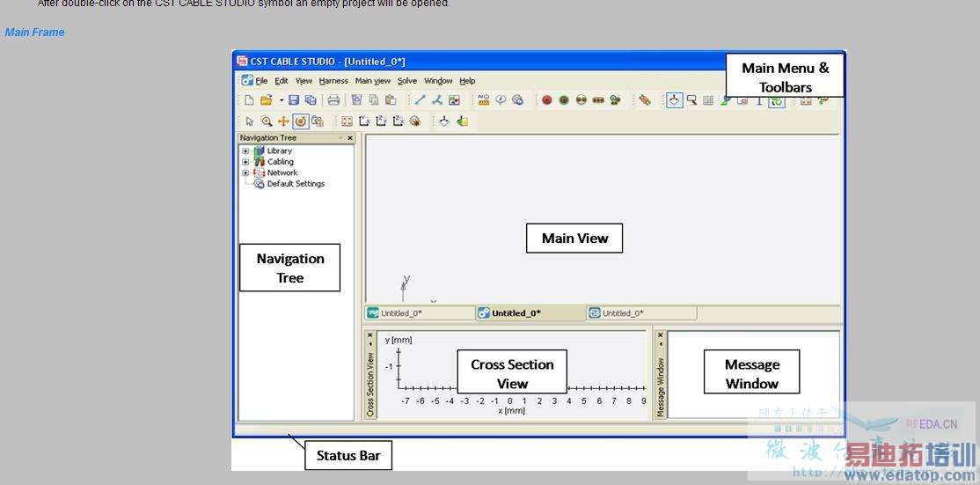Click the Open folder icon
This screenshot has width=980, height=485.
click(267, 100)
